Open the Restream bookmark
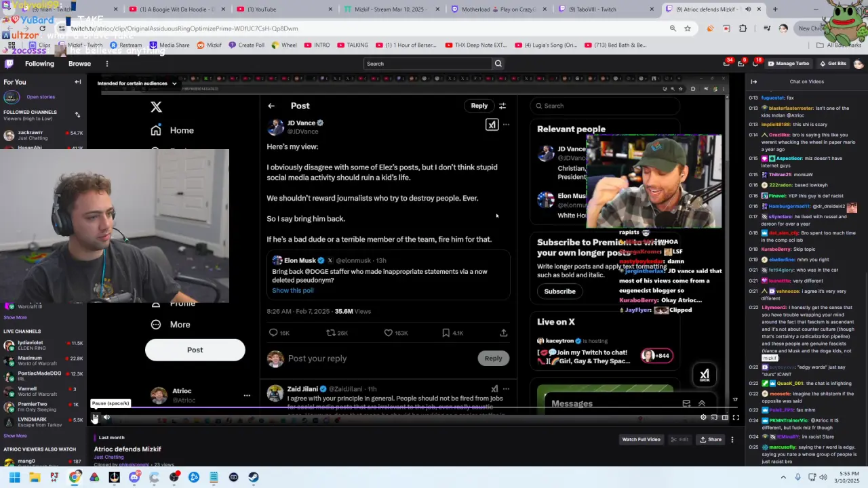The height and width of the screenshot is (488, 868). (x=126, y=45)
